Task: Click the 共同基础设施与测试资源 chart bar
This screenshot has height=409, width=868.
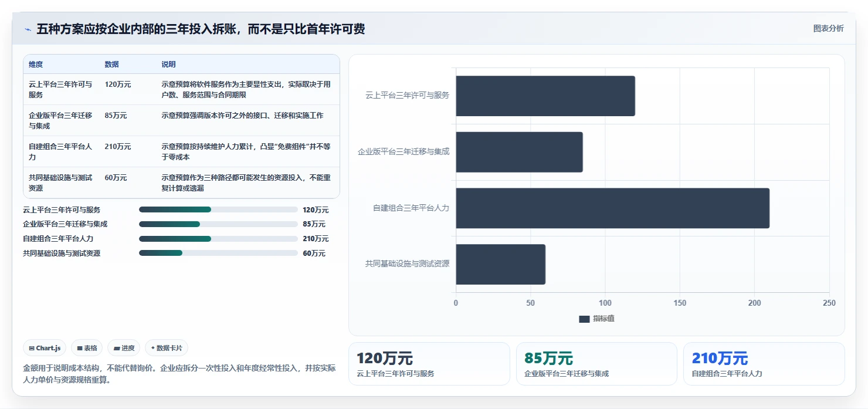Action: tap(500, 264)
